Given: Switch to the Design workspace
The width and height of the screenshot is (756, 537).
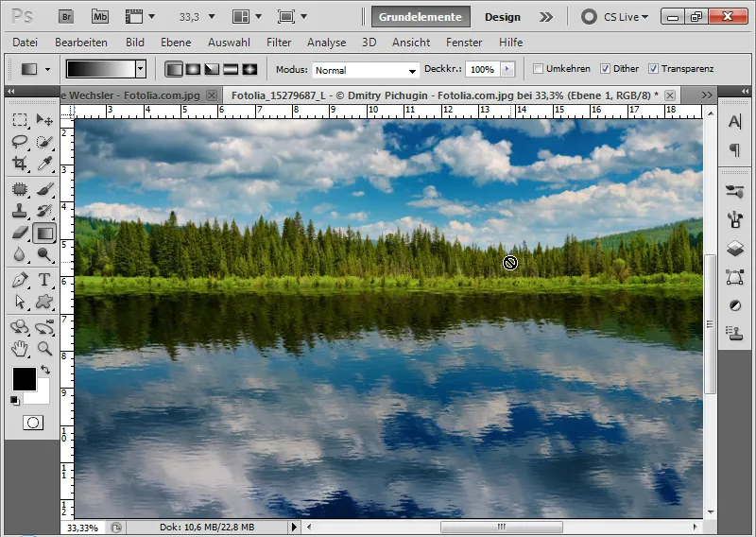Looking at the screenshot, I should 503,17.
